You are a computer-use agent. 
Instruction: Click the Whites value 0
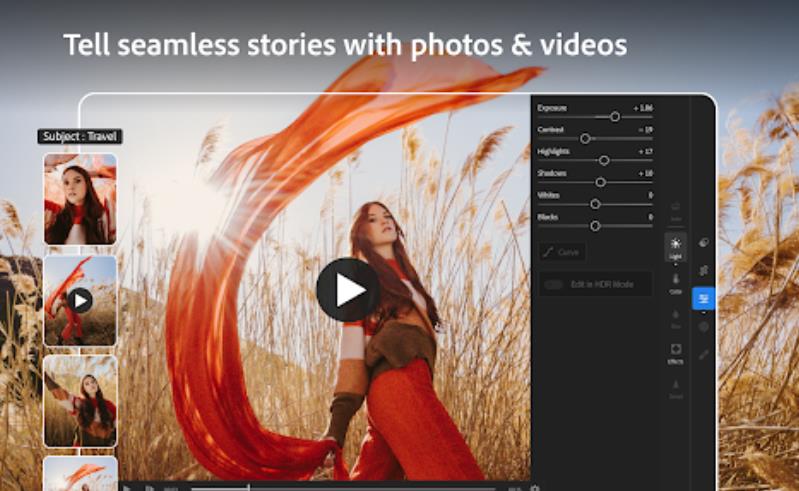pyautogui.click(x=651, y=195)
